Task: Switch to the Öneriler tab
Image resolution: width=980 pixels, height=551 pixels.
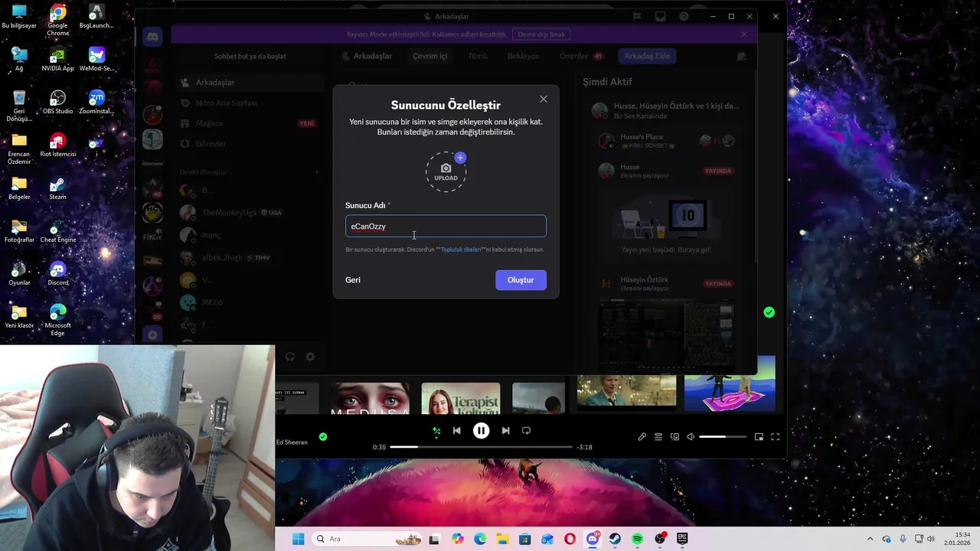Action: point(580,56)
